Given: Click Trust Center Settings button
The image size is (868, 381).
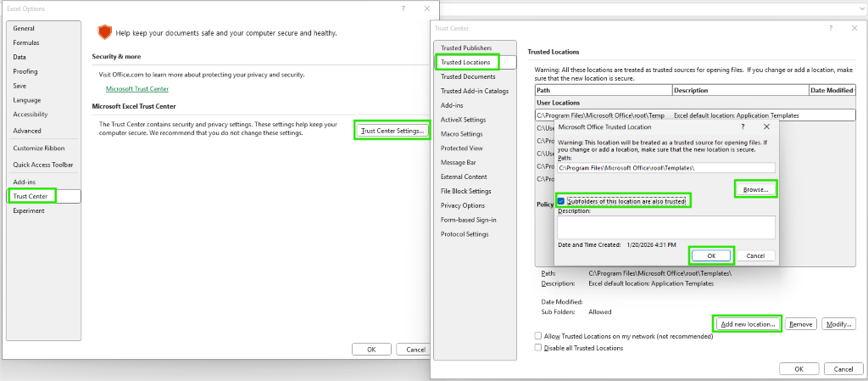Looking at the screenshot, I should pos(392,131).
